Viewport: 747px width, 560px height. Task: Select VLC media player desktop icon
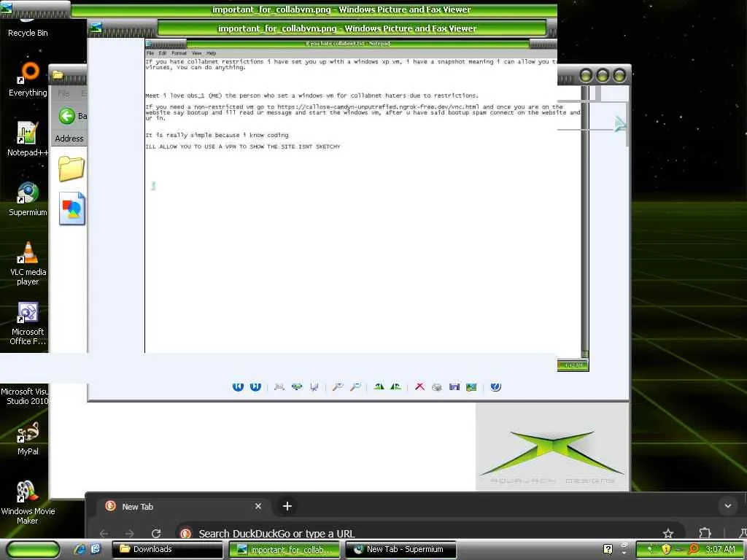28,264
